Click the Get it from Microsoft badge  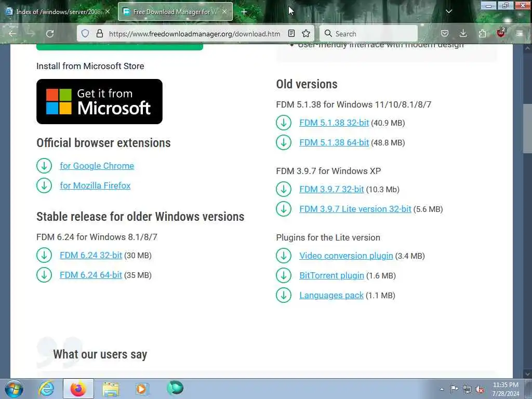(99, 101)
